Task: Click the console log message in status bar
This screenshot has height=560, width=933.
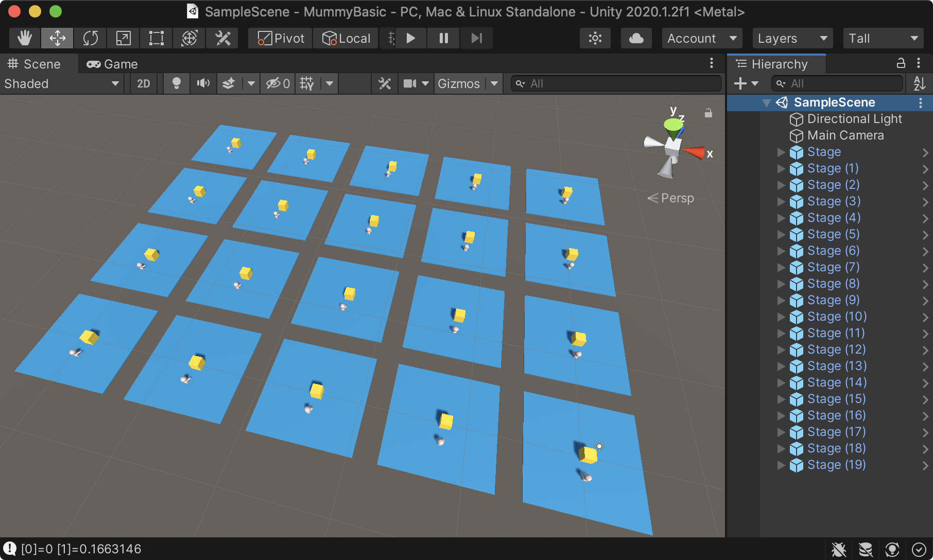Action: pos(81,549)
